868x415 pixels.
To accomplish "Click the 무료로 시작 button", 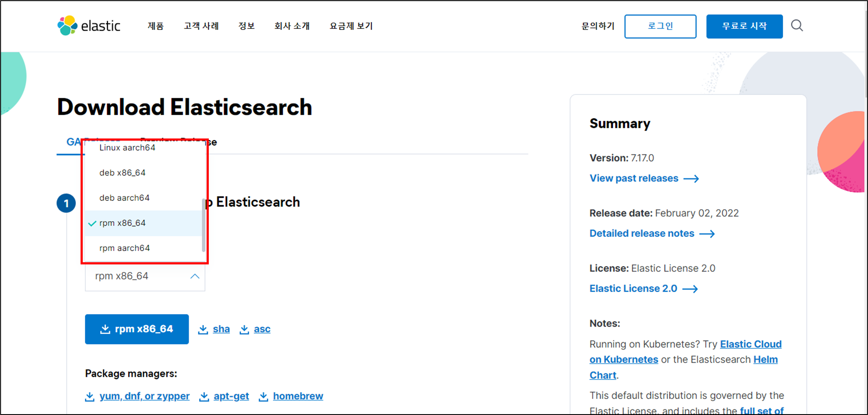I will (744, 26).
